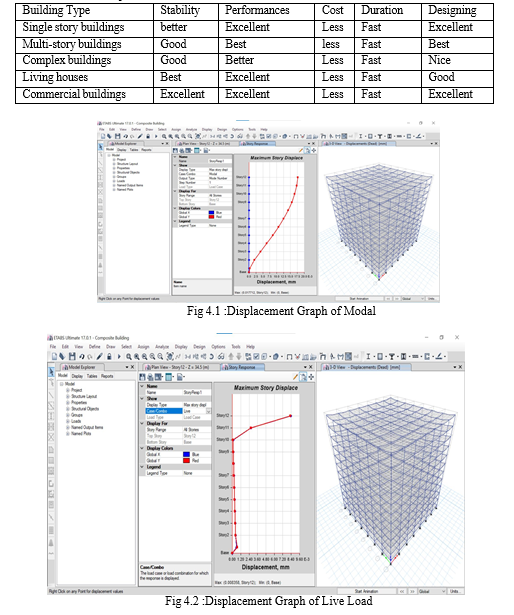Toggle the lock model icon in Fig 4.2

[109, 357]
